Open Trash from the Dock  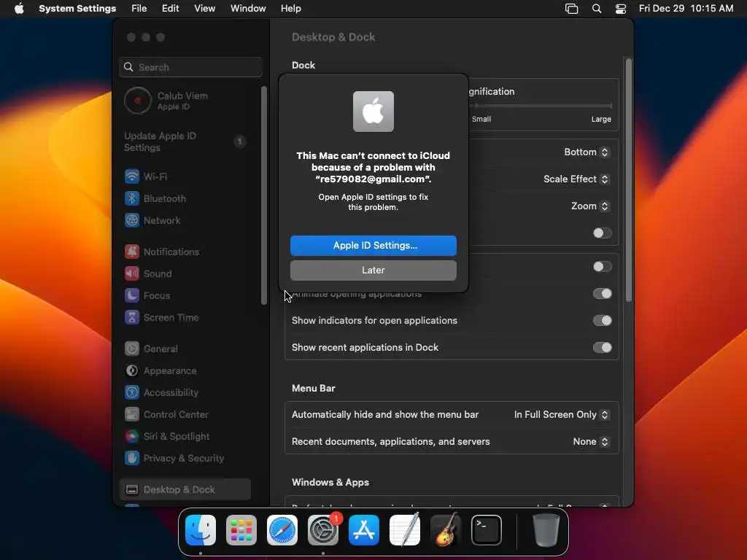546,530
